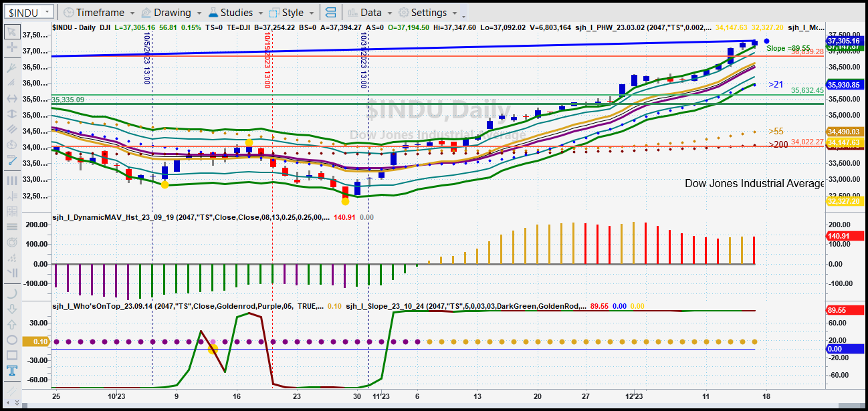
Task: Click the red 10/19/2023 13:00 vertical line label
Action: 267,61
